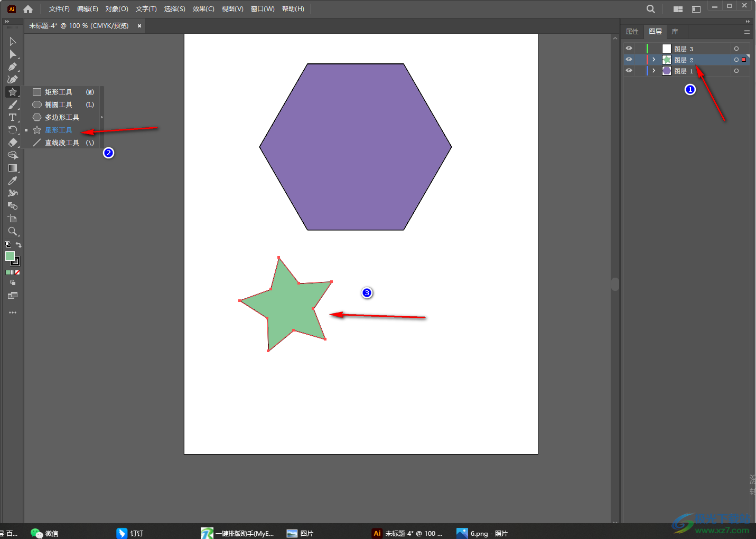Open the search icon in top bar
The width and height of the screenshot is (756, 539).
coord(651,9)
